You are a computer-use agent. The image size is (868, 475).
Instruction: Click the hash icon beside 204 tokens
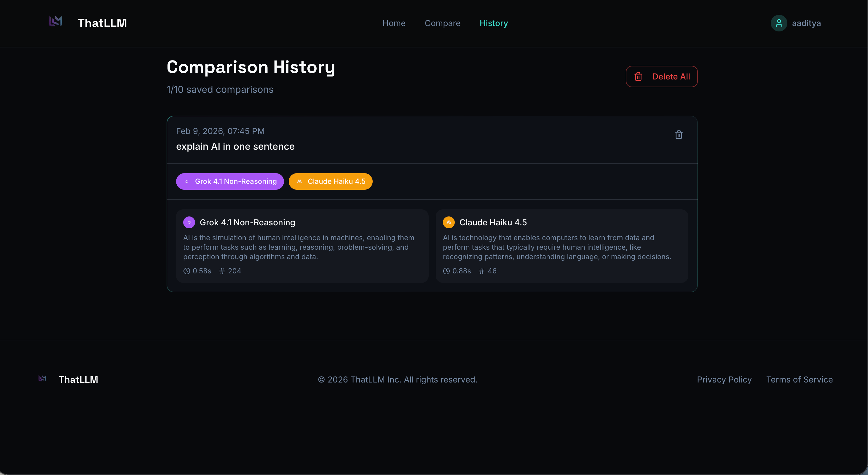222,271
